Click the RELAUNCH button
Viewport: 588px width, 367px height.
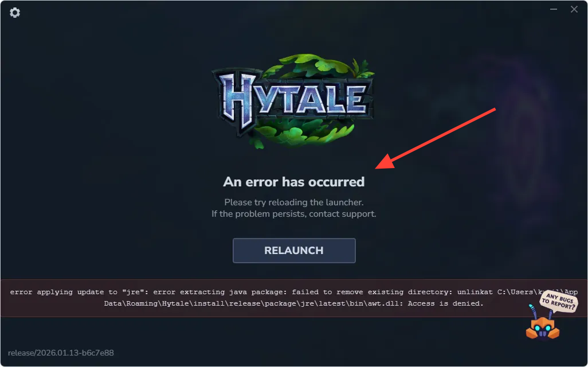(x=294, y=250)
